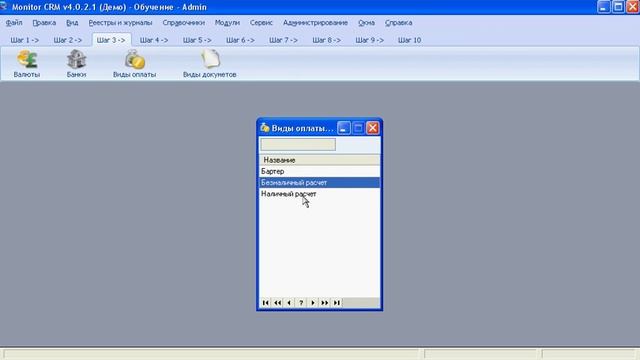The width and height of the screenshot is (640, 360).
Task: Go to previous record in navigator
Action: tap(289, 302)
